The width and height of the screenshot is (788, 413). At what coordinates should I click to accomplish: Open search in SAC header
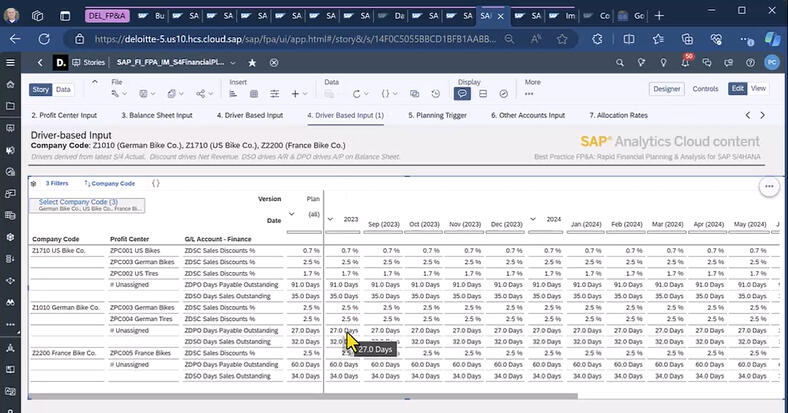coord(620,63)
